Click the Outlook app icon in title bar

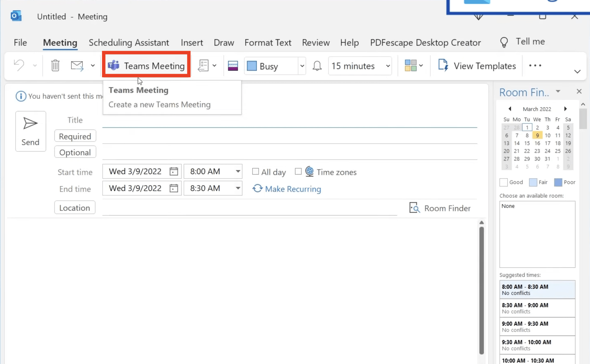coord(16,16)
